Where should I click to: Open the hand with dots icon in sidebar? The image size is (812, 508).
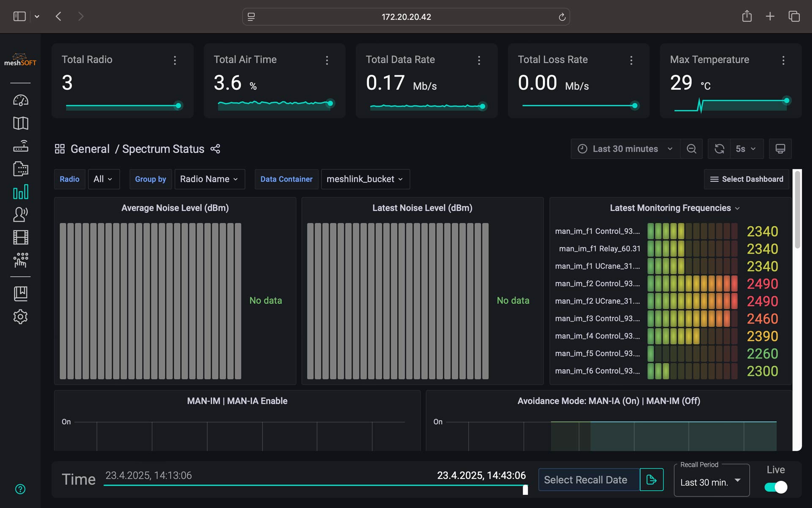20,260
